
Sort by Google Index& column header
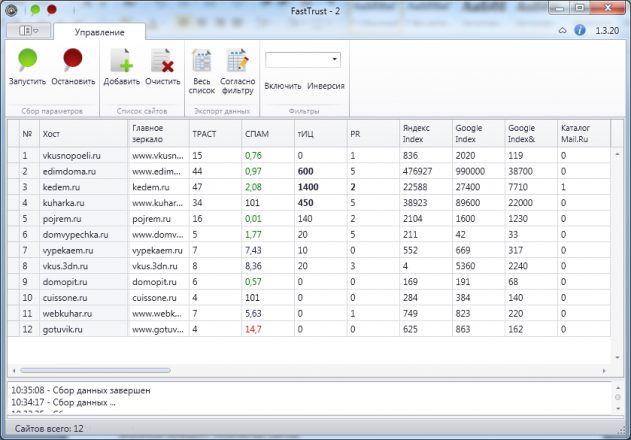(x=531, y=134)
